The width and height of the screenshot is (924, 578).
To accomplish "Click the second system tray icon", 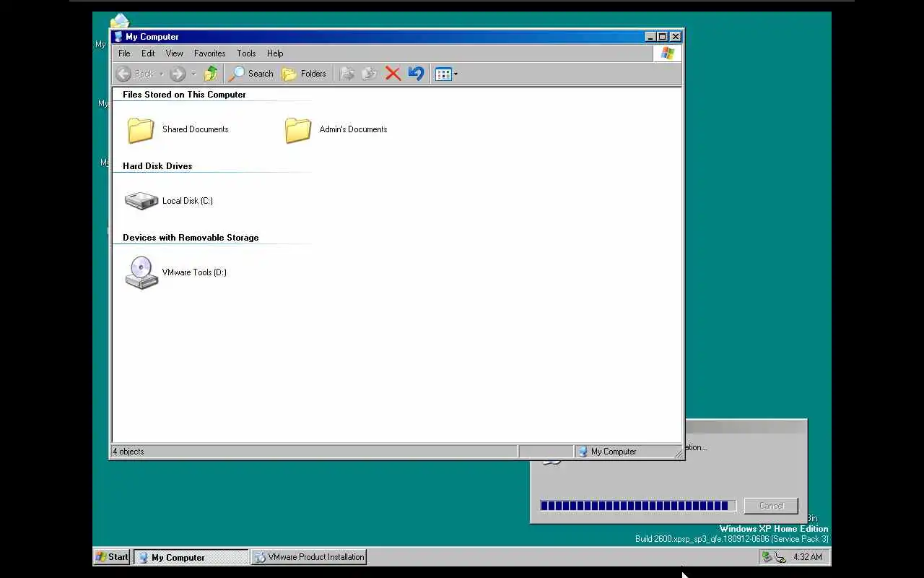I will [x=780, y=557].
